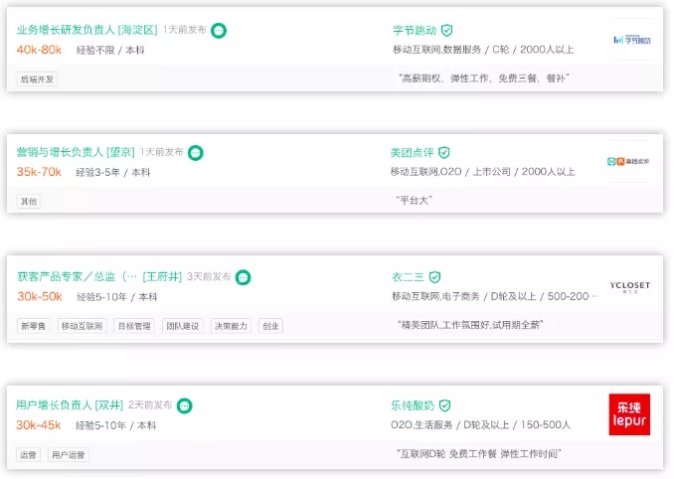The height and width of the screenshot is (479, 677).
Task: Open the 字节跳动 company logo
Action: pos(631,39)
